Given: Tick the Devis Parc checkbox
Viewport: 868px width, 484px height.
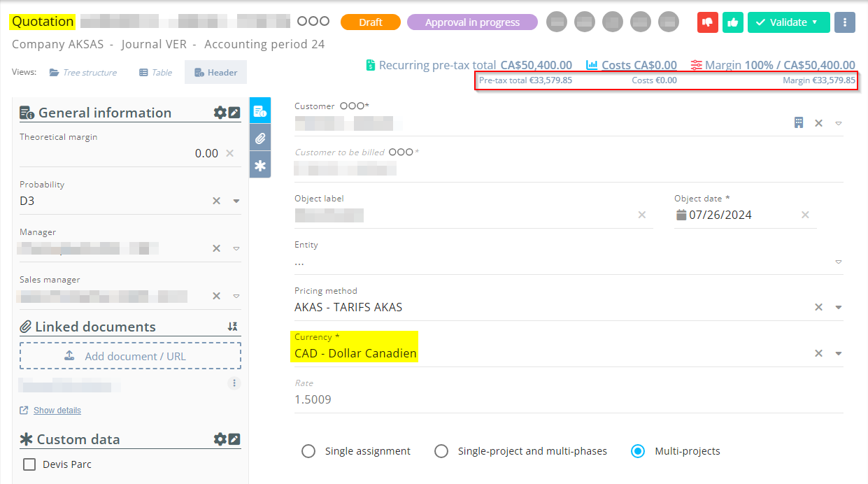Looking at the screenshot, I should (29, 464).
